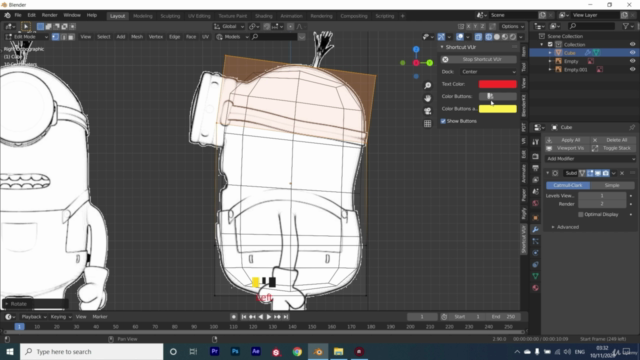The image size is (640, 360).
Task: Open Photoshop from taskbar
Action: pos(235,351)
